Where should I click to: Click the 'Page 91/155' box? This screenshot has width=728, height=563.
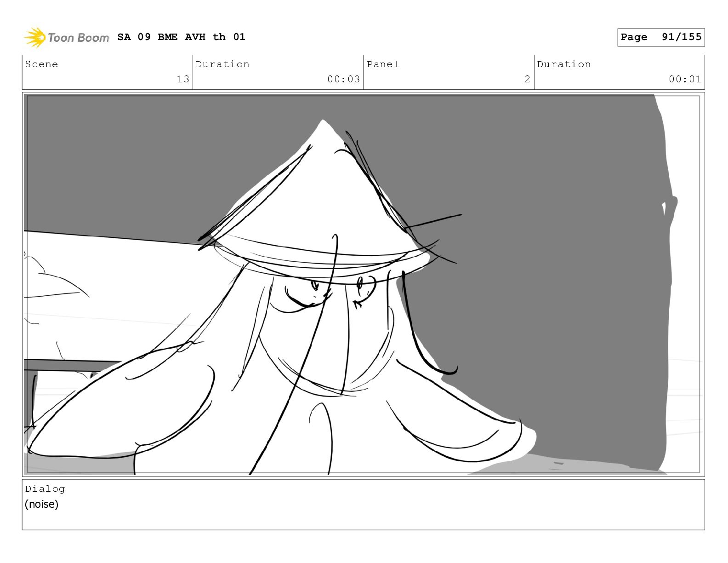(x=661, y=37)
